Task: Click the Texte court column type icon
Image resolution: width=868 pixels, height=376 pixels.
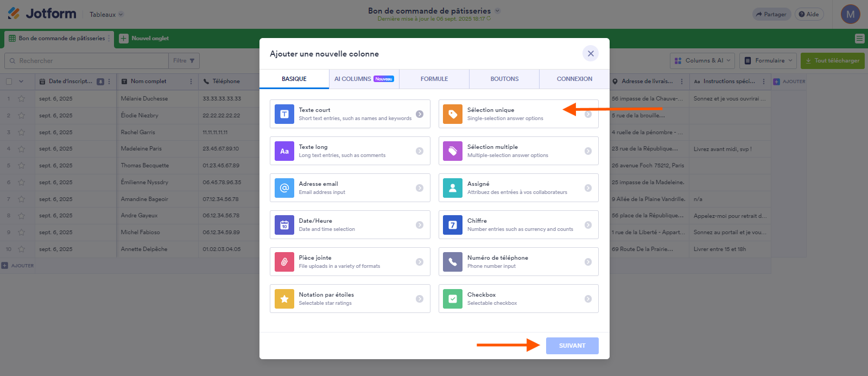Action: (284, 114)
